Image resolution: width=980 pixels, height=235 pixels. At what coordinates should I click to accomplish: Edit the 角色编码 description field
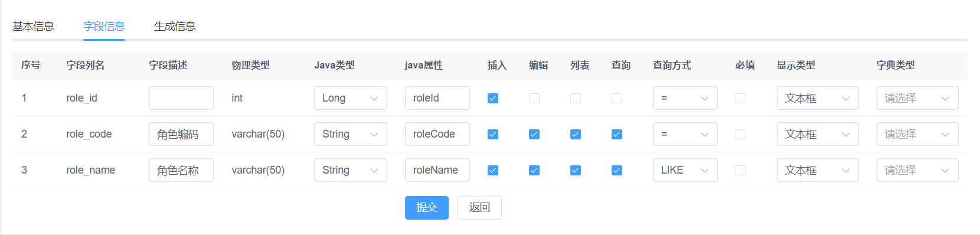coord(181,134)
